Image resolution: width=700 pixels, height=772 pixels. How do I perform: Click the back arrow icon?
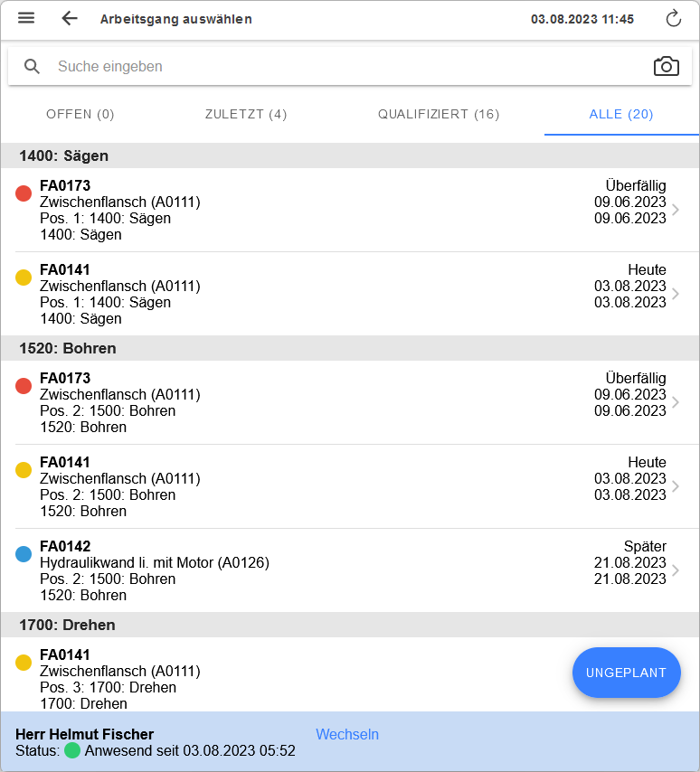[x=70, y=19]
